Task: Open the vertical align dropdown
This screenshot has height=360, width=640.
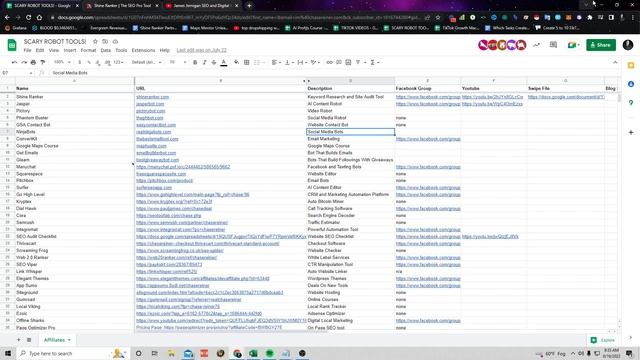Action: coord(289,62)
